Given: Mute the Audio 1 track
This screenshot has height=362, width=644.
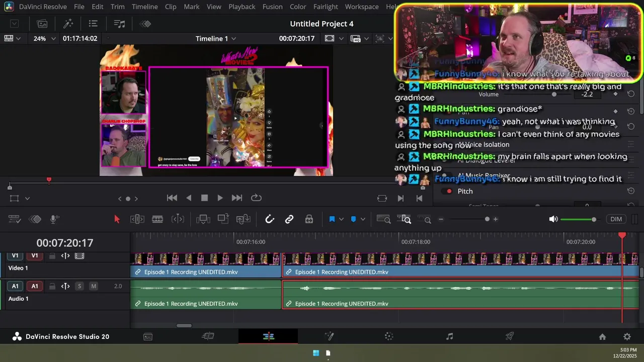Looking at the screenshot, I should point(93,286).
